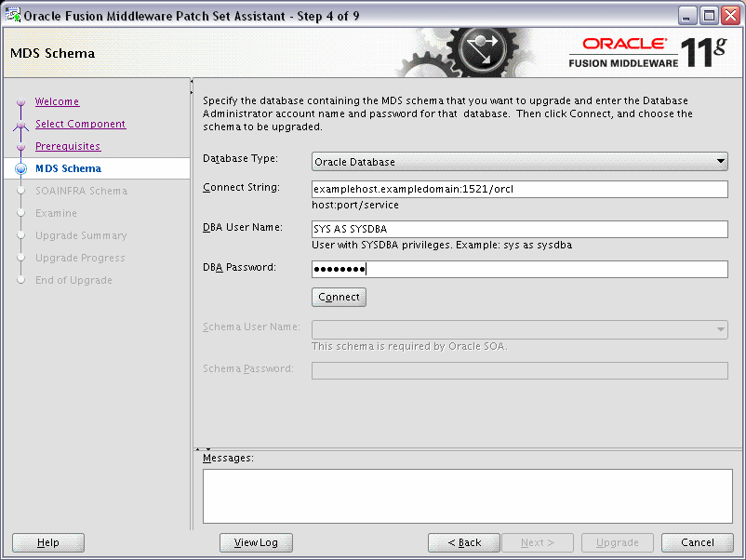
Task: Click the Database Type dropdown arrow
Action: (x=722, y=159)
